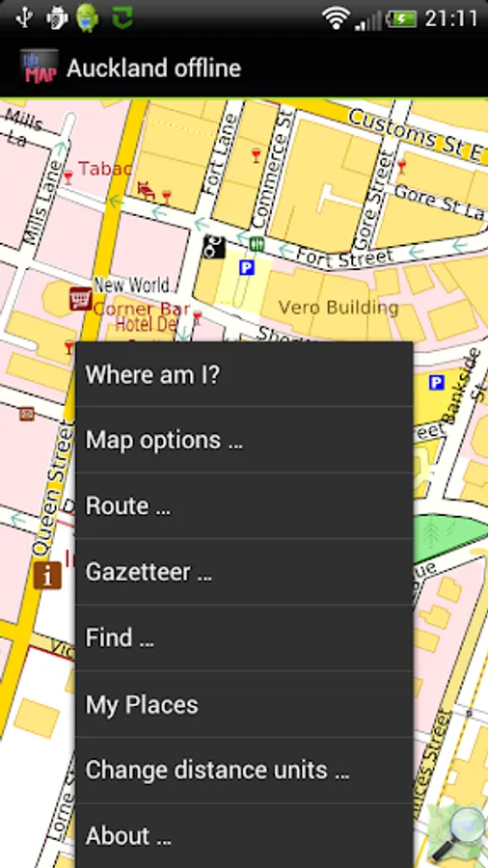Screen dimensions: 488x868
Task: Tap the magnifying glass zoom icon
Action: point(457,832)
